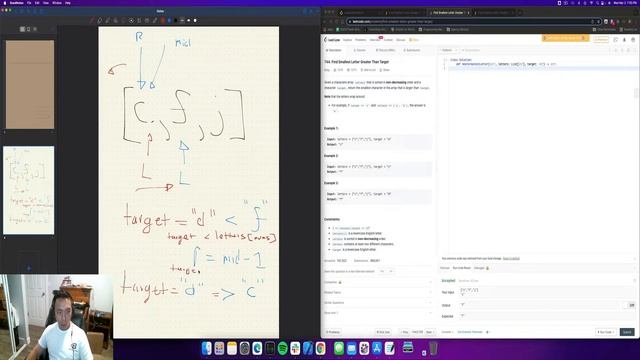Click the Run Code button
This screenshot has width=640, height=360.
(x=606, y=332)
